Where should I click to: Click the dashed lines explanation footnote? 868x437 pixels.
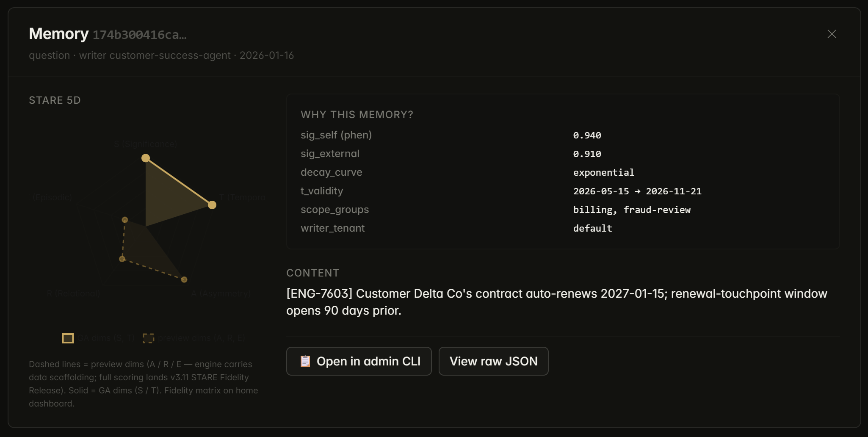144,384
